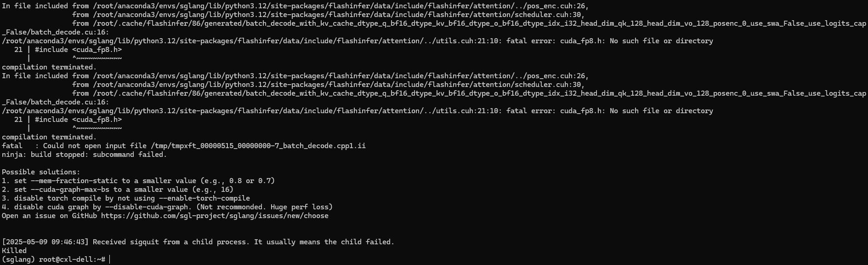Click the "Open an issue on GitHub" text
Image resolution: width=868 pixels, height=265 pixels.
pos(50,216)
